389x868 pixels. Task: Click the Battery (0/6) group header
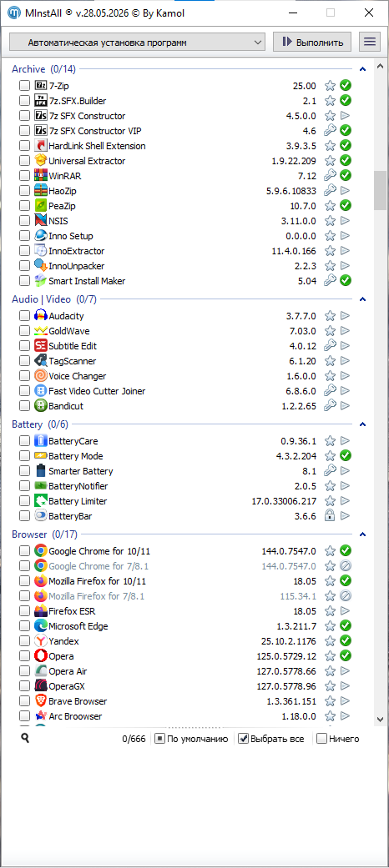[40, 424]
